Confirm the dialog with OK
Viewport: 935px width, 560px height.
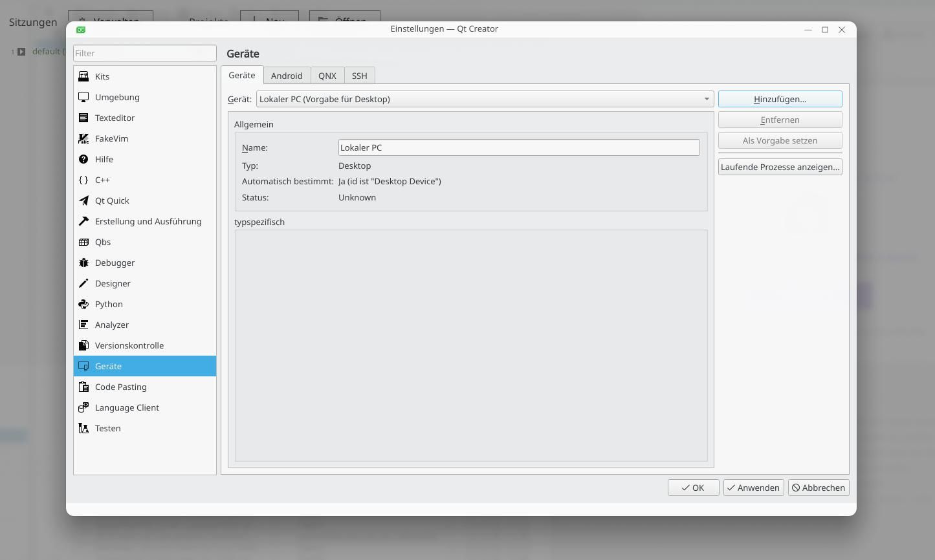click(693, 488)
